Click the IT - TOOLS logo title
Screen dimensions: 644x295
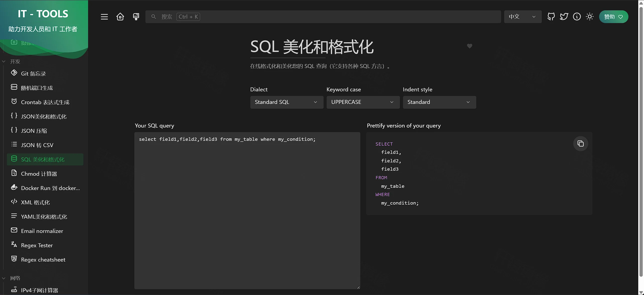coord(43,14)
